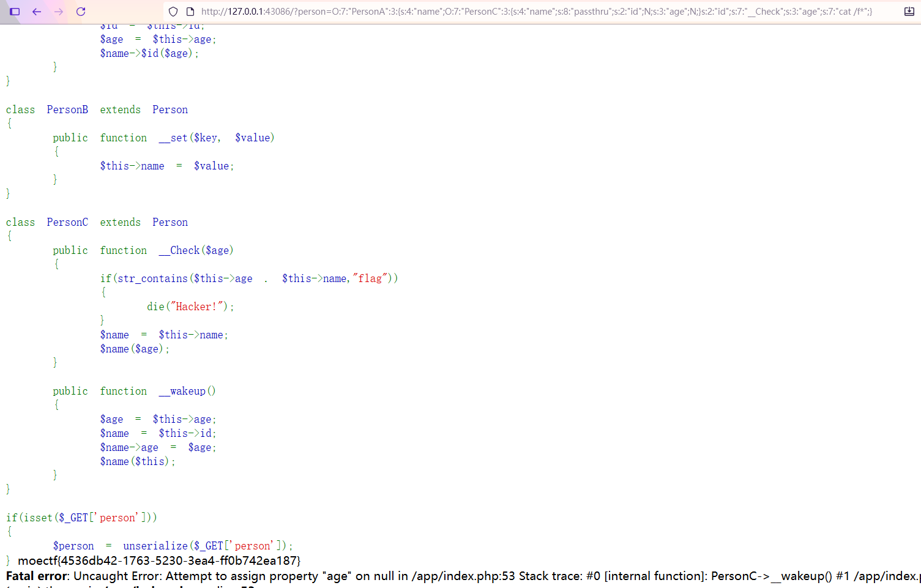This screenshot has width=921, height=588.
Task: Click the str_contains condition line
Action: click(x=248, y=278)
